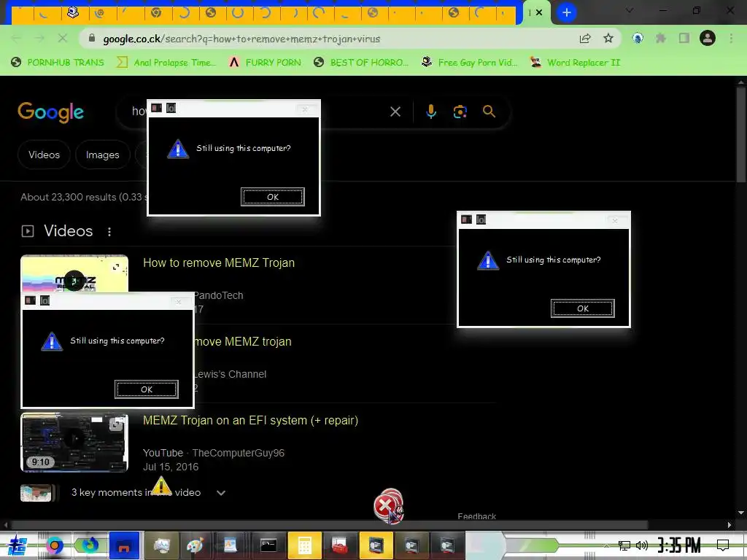Search by image with Lens
Screen dimensions: 747x560
tap(460, 112)
